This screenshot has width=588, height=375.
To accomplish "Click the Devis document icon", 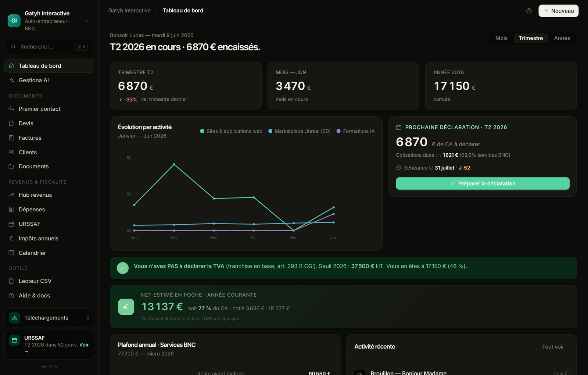I will click(x=11, y=124).
